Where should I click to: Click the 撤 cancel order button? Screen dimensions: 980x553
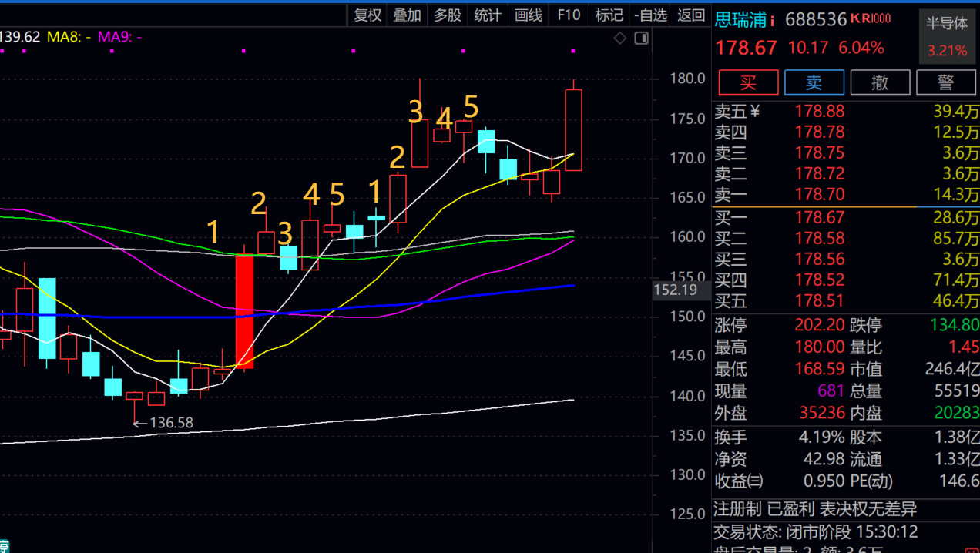click(880, 82)
